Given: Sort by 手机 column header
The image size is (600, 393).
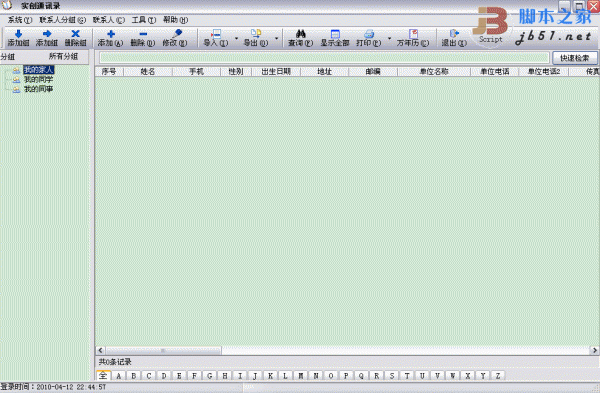Looking at the screenshot, I should [x=196, y=72].
